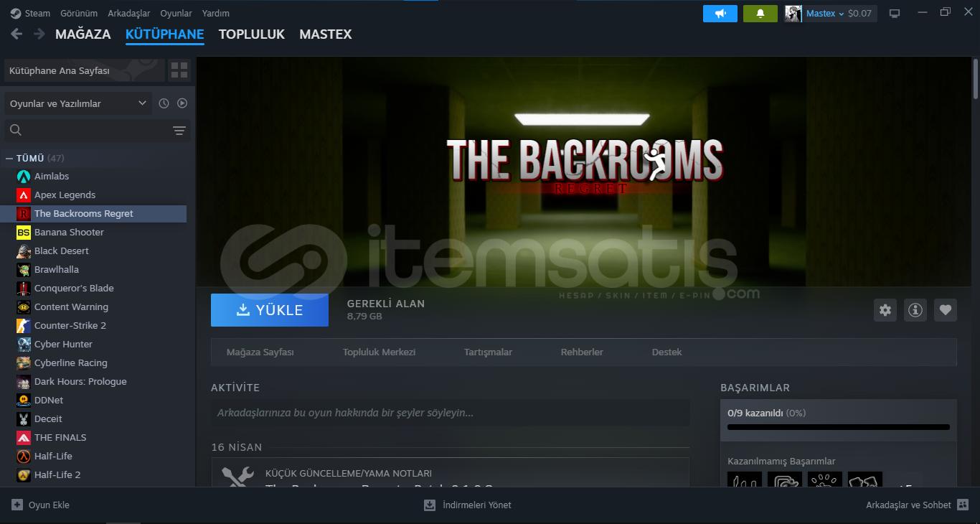Go to the MAĞAZA tab
This screenshot has width=980, height=524.
(83, 34)
